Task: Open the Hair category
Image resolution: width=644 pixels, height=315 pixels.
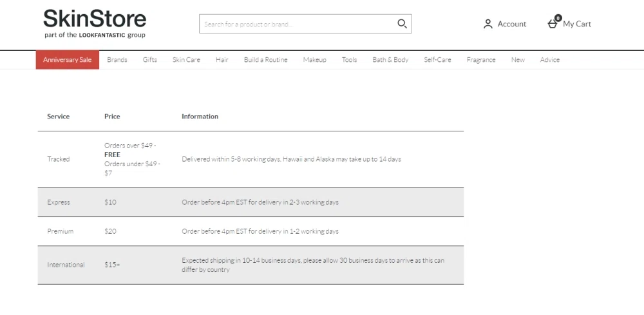Action: point(222,60)
